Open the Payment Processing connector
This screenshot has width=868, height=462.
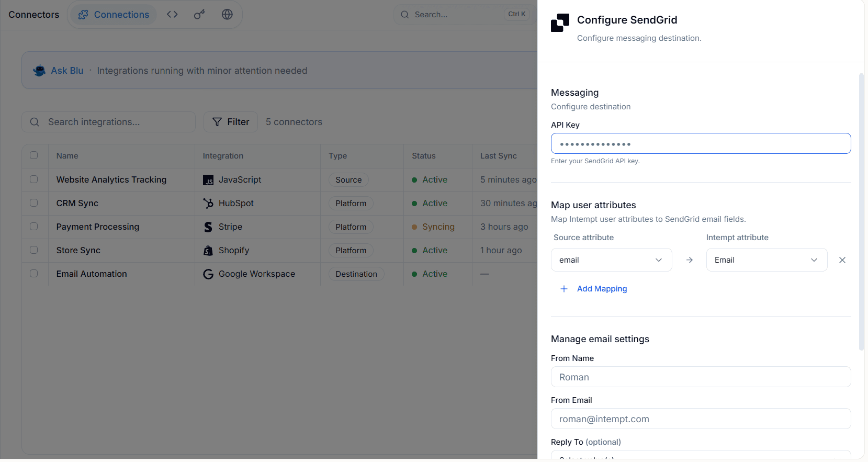98,227
